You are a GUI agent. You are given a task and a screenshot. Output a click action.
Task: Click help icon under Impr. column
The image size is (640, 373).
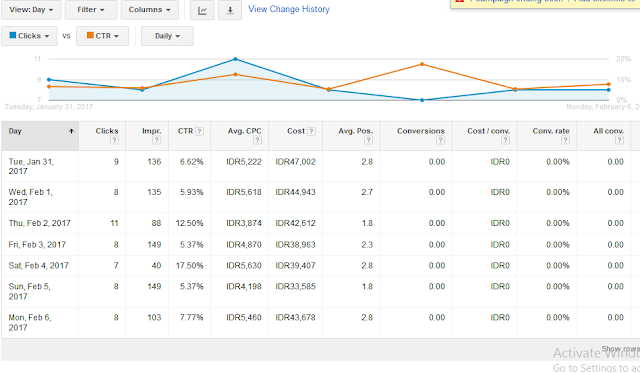(x=156, y=140)
